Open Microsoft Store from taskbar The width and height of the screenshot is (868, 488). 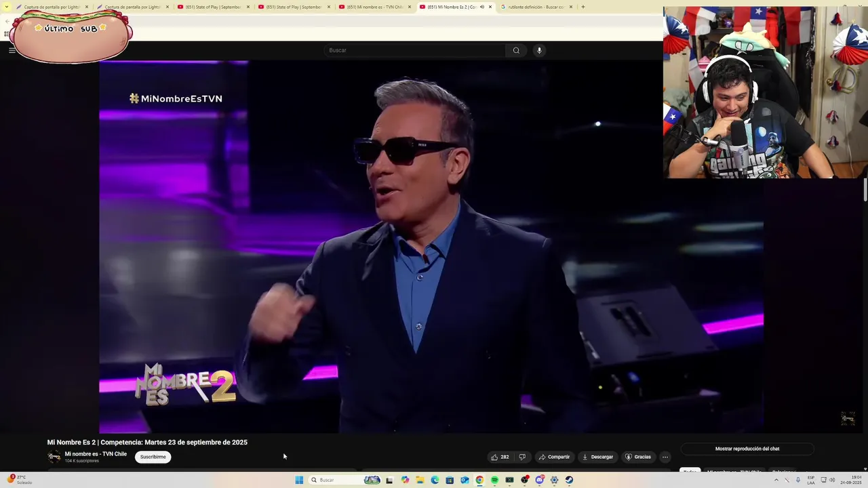[450, 480]
